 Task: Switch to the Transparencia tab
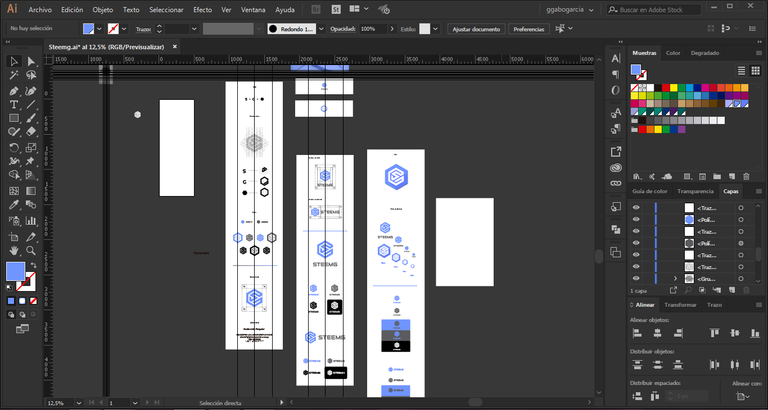[695, 191]
